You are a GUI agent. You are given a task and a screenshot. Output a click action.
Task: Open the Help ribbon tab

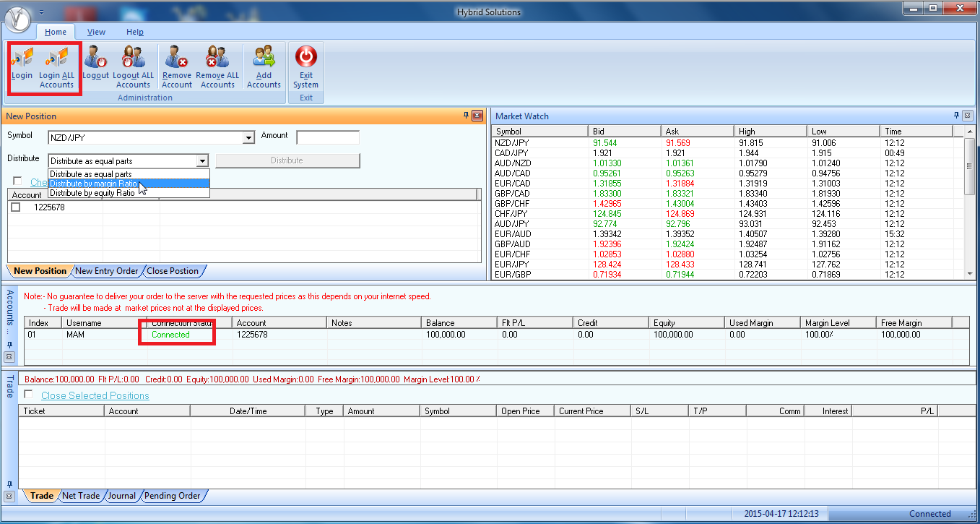click(135, 32)
